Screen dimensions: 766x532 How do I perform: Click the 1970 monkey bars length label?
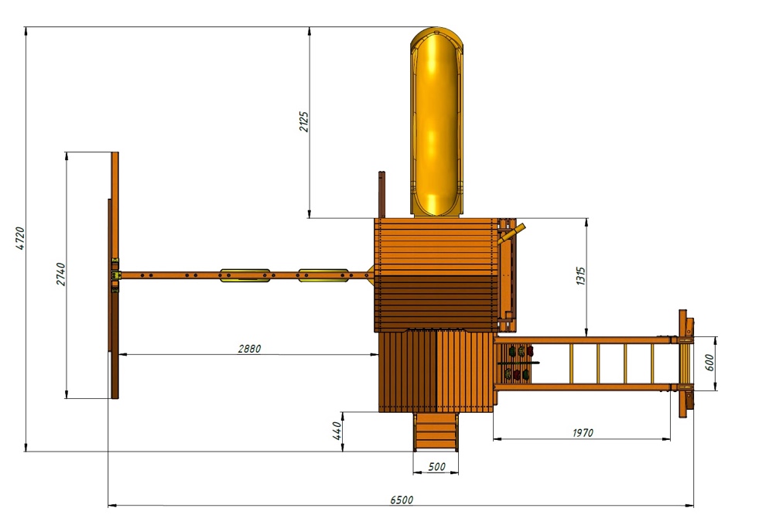582,433
